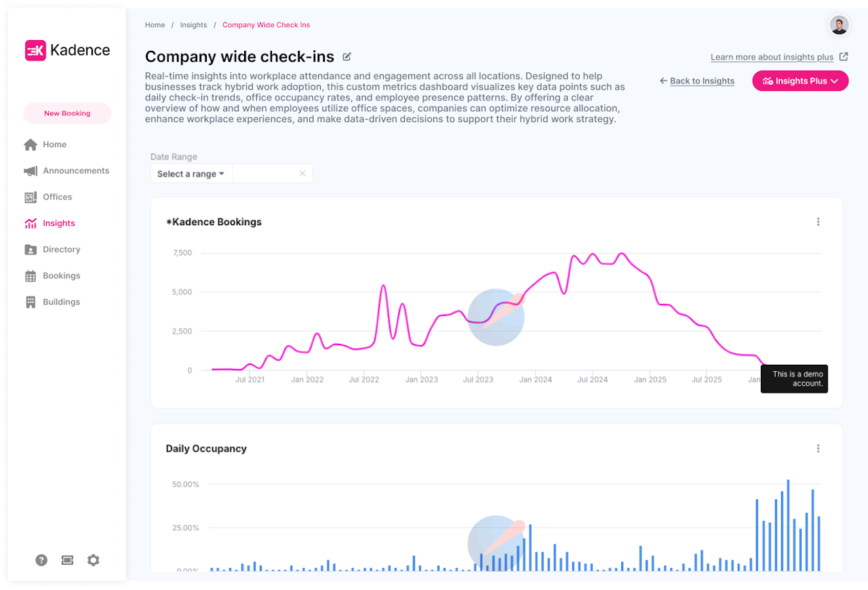Open Directory from the sidebar

point(61,250)
